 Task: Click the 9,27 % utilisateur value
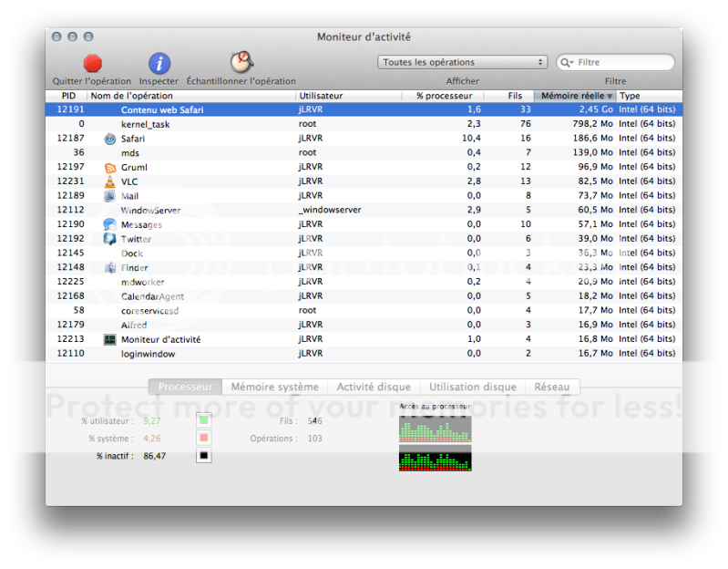(x=152, y=421)
